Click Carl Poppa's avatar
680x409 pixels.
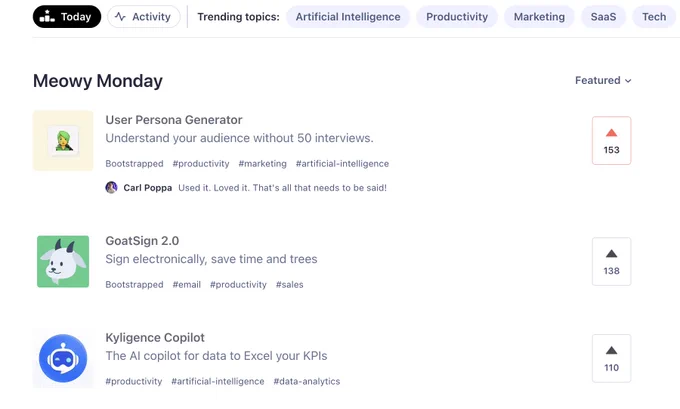111,187
